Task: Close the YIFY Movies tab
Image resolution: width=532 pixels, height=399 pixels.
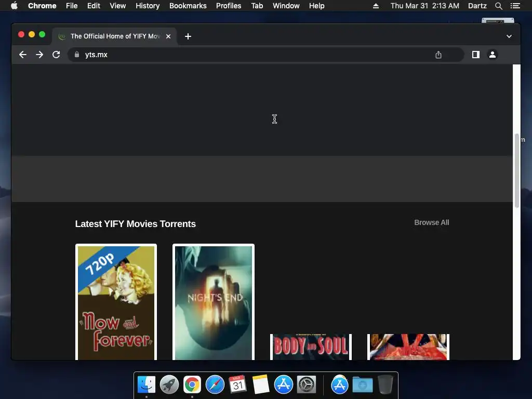Action: (x=168, y=36)
